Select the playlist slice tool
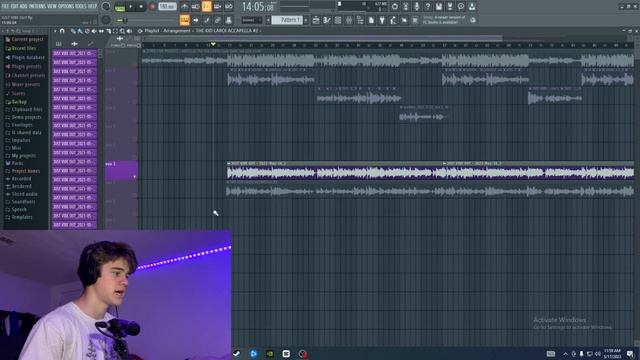 108,31
